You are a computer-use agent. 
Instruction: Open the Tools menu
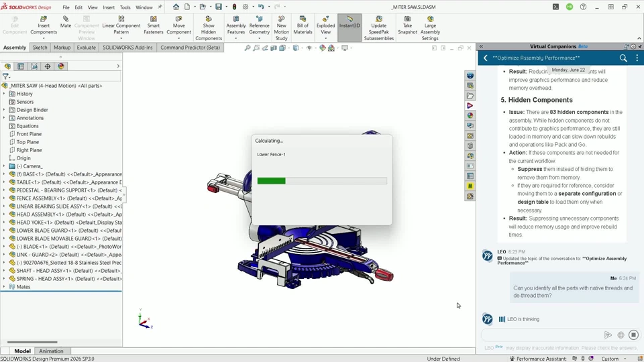(x=125, y=7)
